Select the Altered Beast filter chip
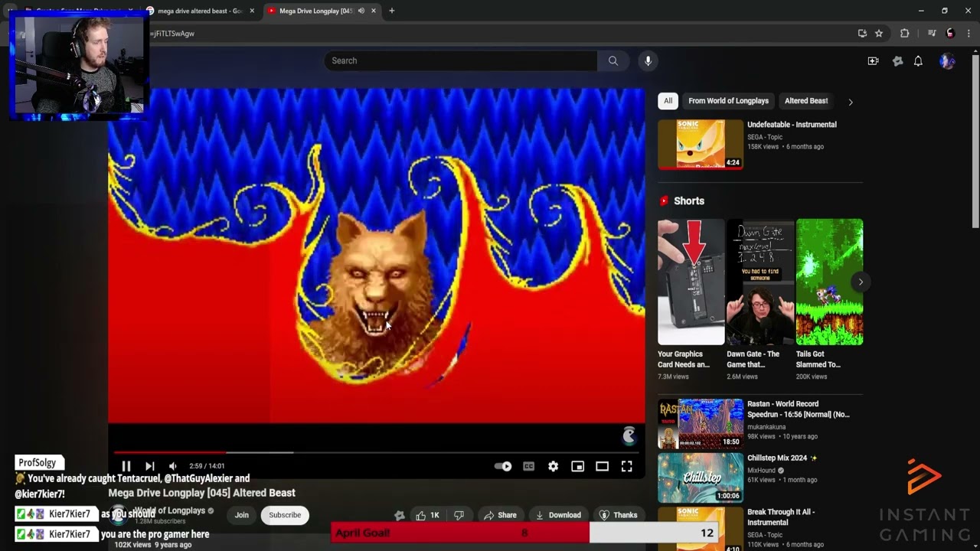 806,101
